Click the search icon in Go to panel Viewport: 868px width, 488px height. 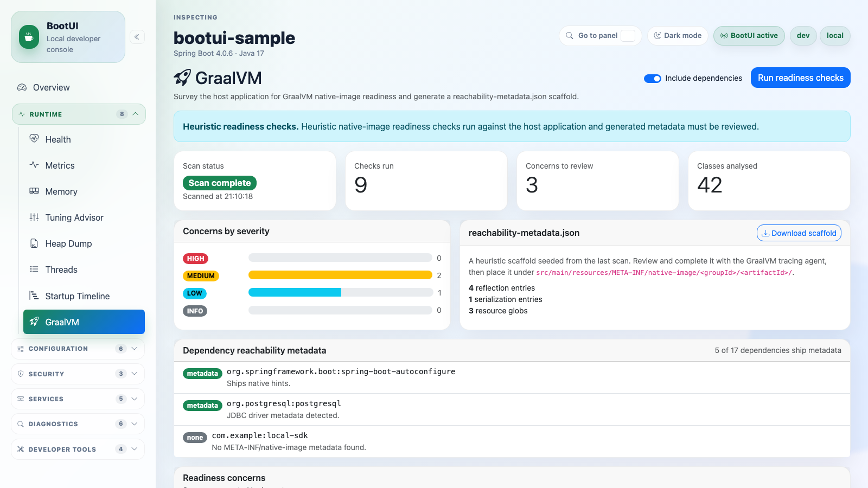click(570, 36)
